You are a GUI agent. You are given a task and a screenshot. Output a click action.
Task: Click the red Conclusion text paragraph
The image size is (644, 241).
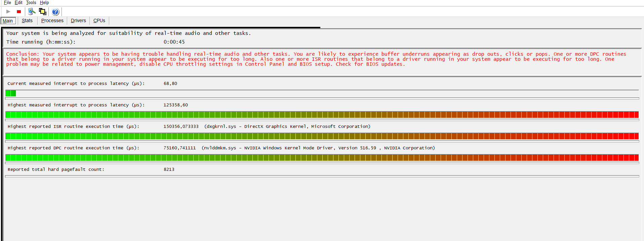[x=316, y=59]
